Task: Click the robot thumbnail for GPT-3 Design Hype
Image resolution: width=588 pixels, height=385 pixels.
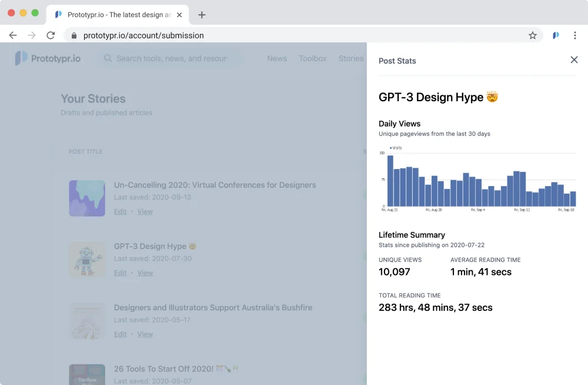Action: pos(87,260)
